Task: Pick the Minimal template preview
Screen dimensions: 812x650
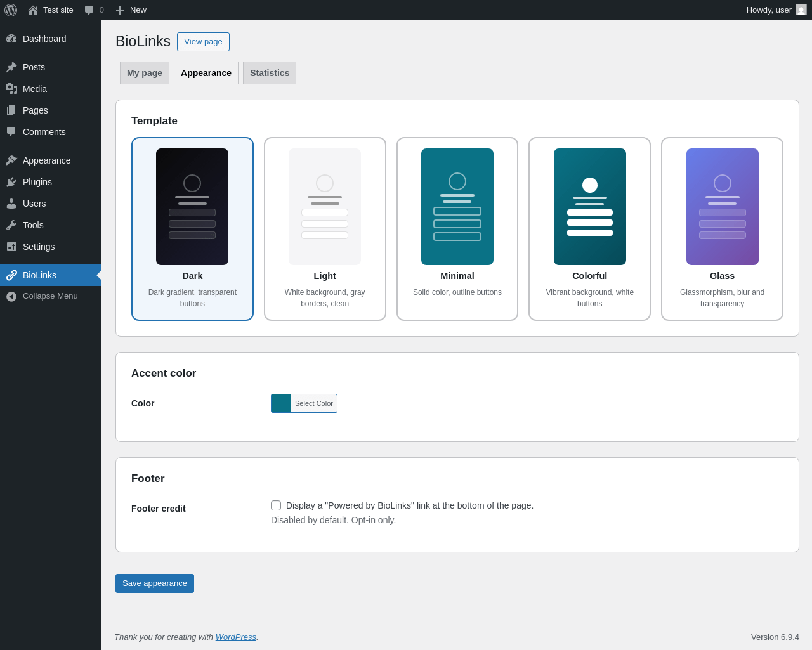Action: tap(457, 207)
